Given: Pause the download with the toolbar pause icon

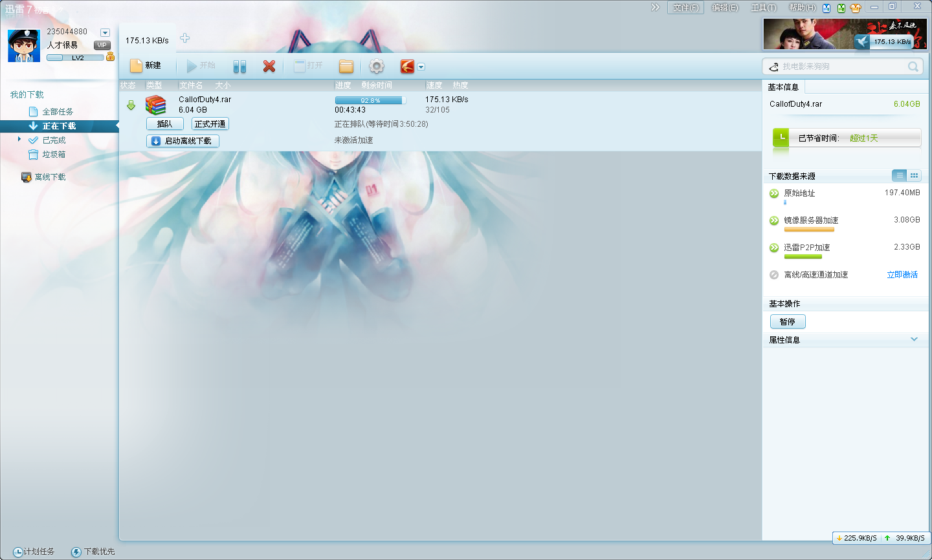Looking at the screenshot, I should (239, 66).
